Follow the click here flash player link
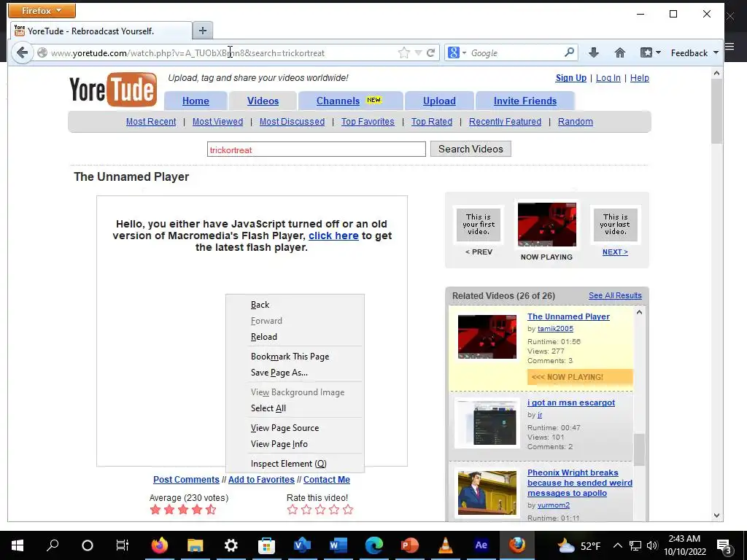The image size is (747, 560). 333,236
